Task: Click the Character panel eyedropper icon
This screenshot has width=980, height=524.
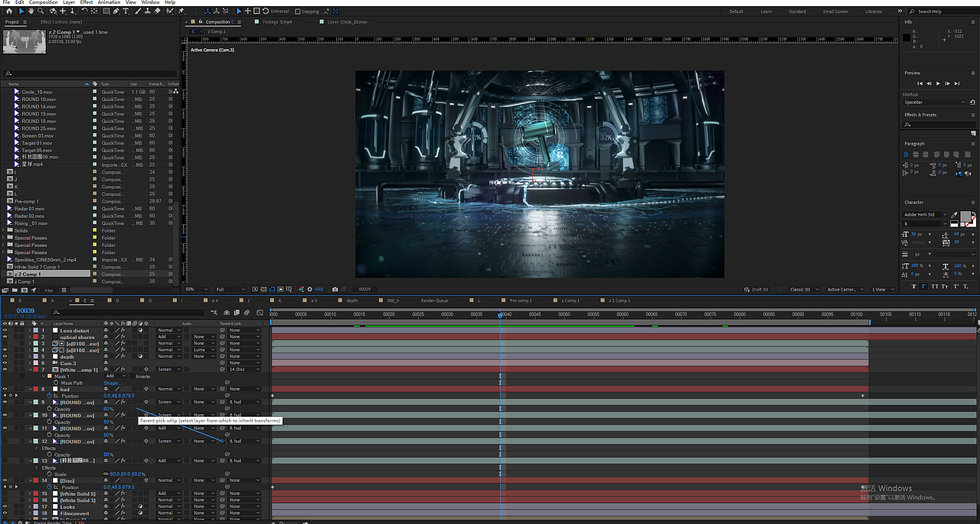Action: click(x=954, y=215)
